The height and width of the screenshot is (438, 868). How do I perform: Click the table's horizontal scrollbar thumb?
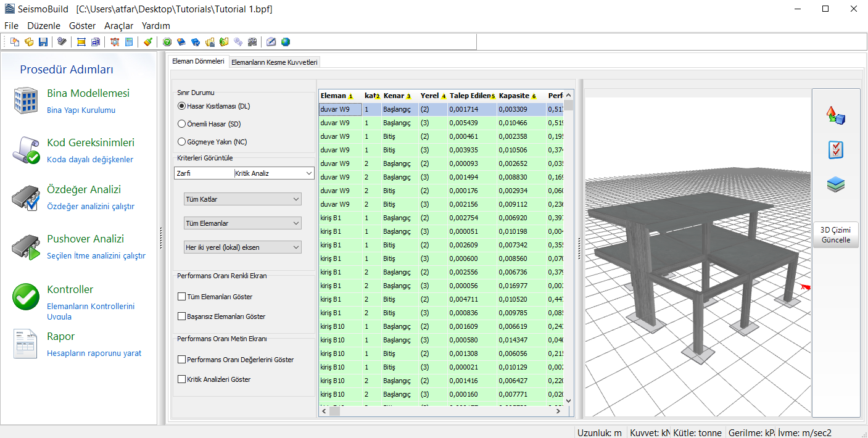(334, 411)
